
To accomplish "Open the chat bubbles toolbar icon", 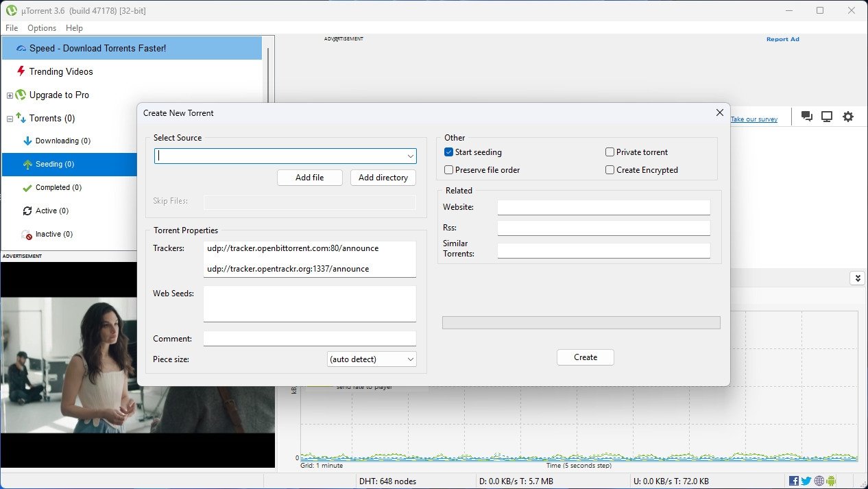I will (x=807, y=117).
